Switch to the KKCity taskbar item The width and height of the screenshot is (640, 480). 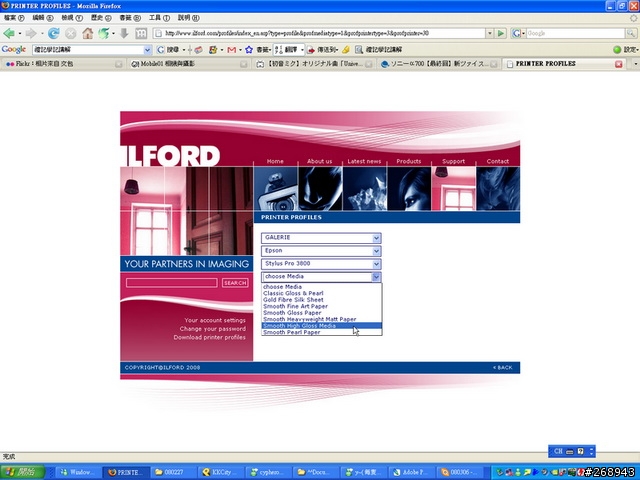(222, 472)
